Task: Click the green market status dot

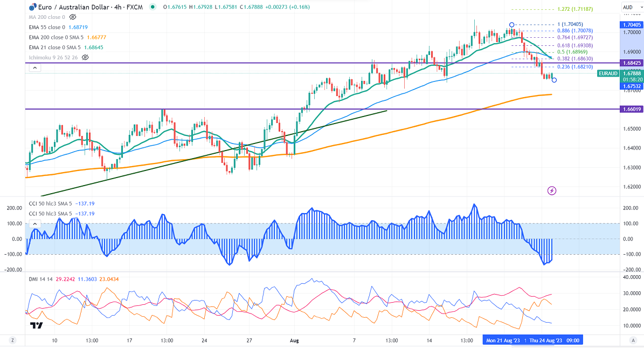Action: [x=153, y=7]
